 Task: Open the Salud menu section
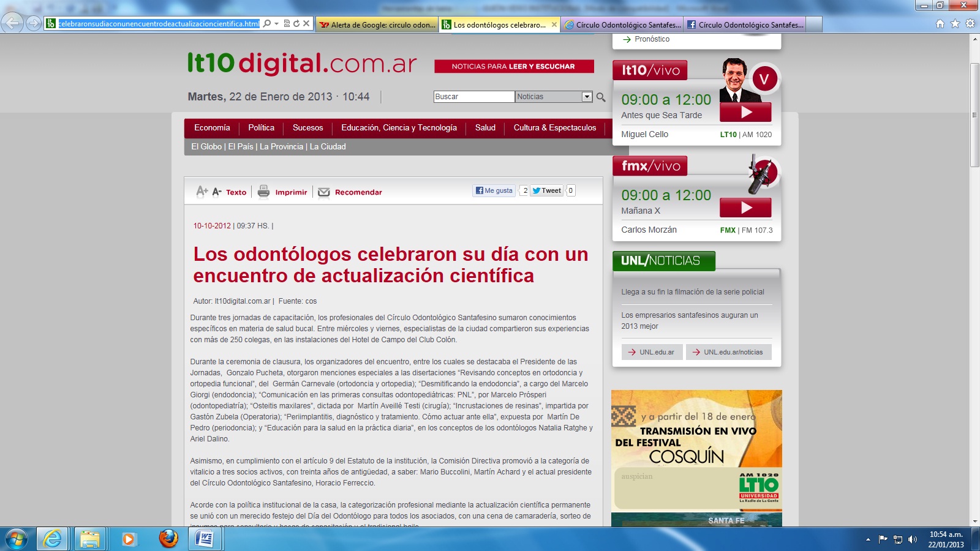point(485,128)
